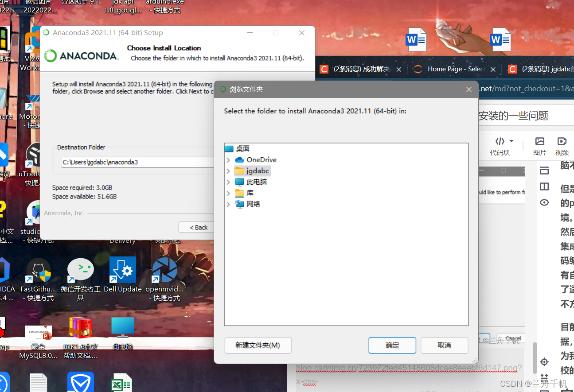The height and width of the screenshot is (392, 574).
Task: Switch to Home Page - Select browser tab
Action: 457,69
